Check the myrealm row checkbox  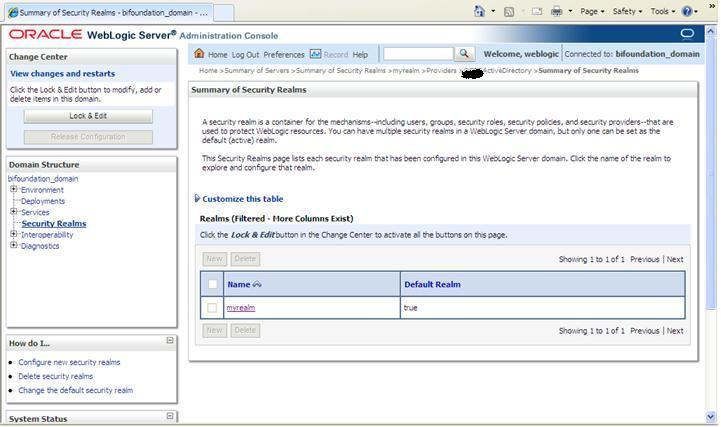(212, 307)
